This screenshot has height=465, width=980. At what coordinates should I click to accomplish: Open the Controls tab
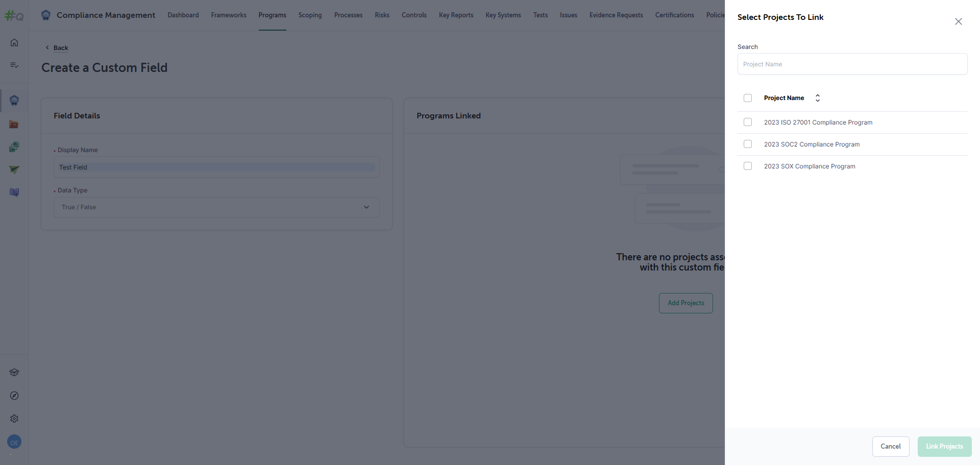[x=414, y=15]
